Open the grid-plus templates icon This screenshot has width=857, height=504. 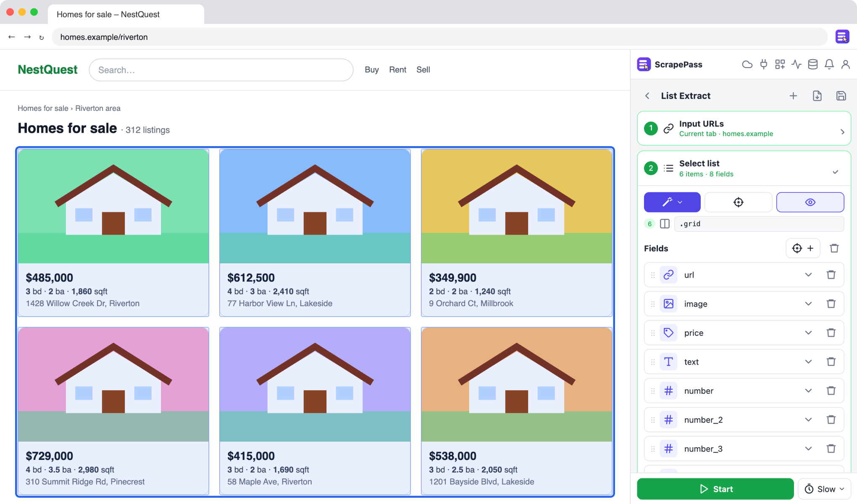pyautogui.click(x=780, y=64)
